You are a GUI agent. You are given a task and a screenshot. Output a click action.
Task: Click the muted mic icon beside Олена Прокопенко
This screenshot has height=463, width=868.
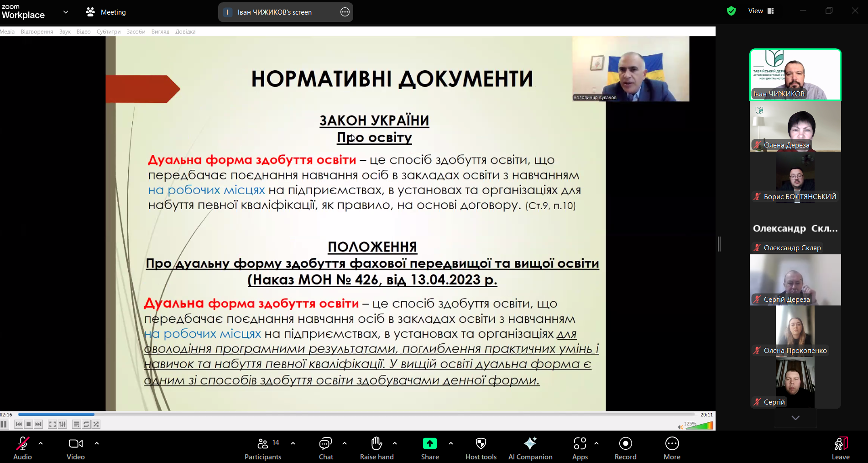click(757, 351)
